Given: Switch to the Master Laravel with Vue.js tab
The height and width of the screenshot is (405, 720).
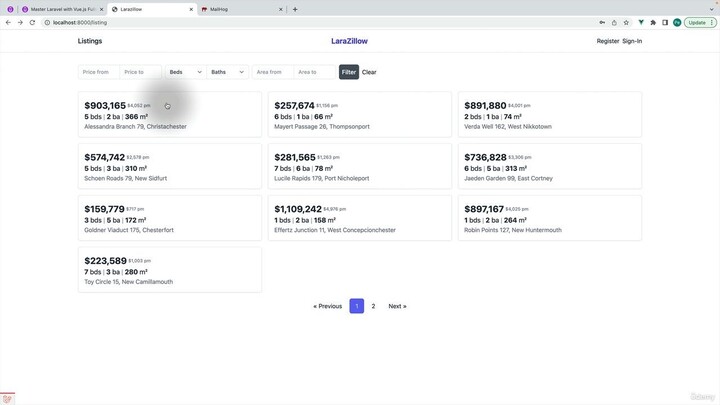Looking at the screenshot, I should tap(65, 9).
